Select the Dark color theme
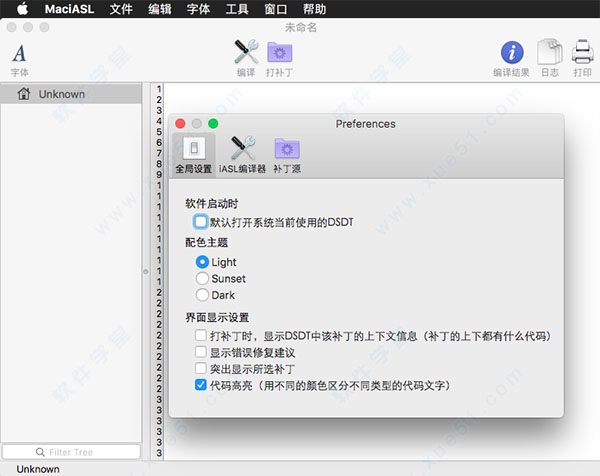 pos(202,295)
